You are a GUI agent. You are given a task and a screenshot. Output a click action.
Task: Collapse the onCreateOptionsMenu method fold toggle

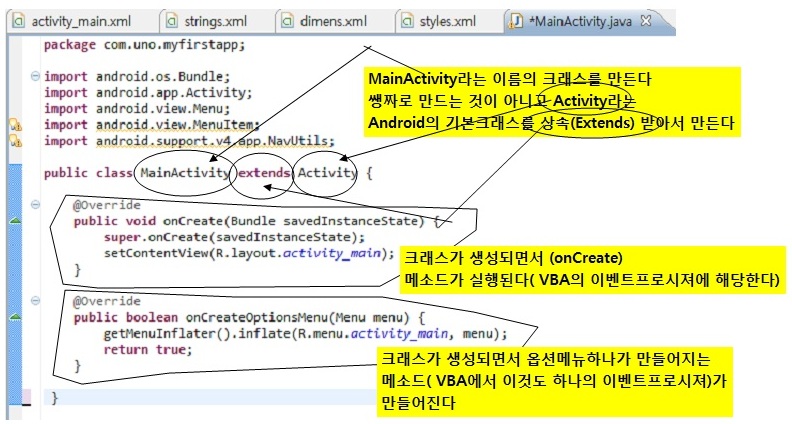(x=35, y=301)
